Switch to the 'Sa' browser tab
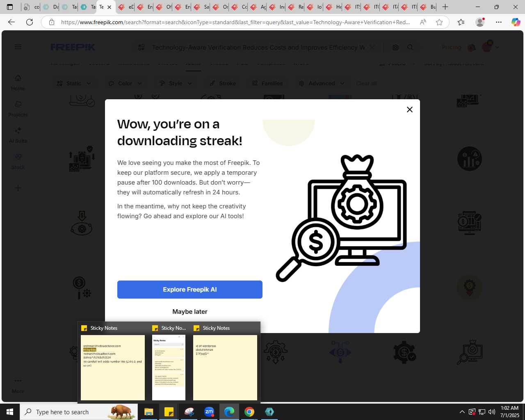The width and height of the screenshot is (525, 420). (201, 7)
